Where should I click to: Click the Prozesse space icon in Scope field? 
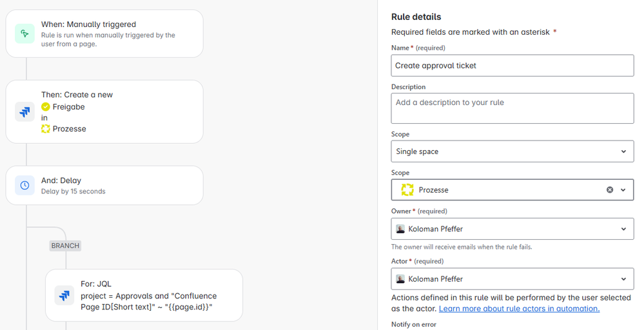(407, 190)
